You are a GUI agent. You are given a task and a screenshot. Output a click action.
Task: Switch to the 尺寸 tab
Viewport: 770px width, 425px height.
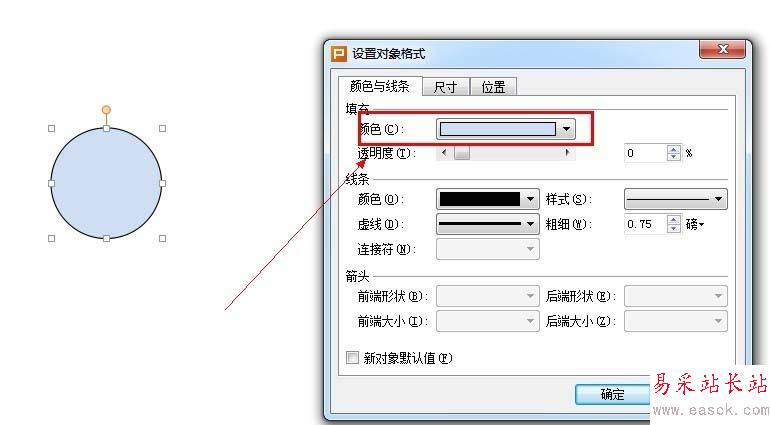click(445, 87)
